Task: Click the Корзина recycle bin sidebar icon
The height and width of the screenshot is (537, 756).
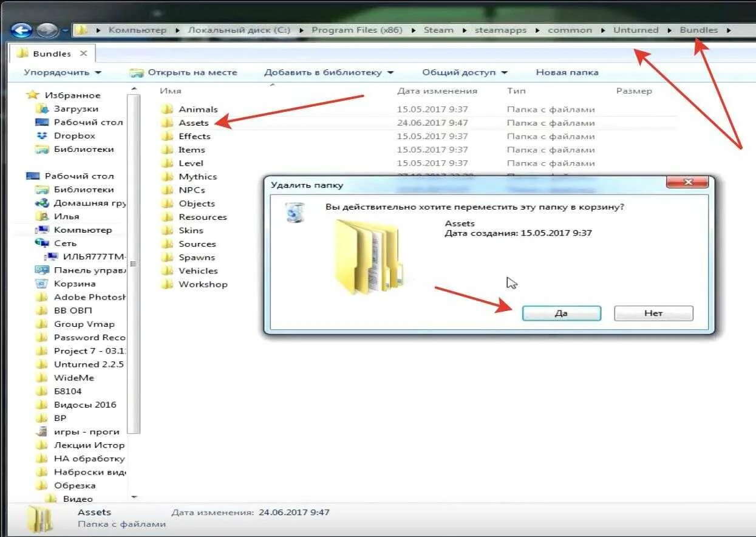Action: pyautogui.click(x=42, y=284)
